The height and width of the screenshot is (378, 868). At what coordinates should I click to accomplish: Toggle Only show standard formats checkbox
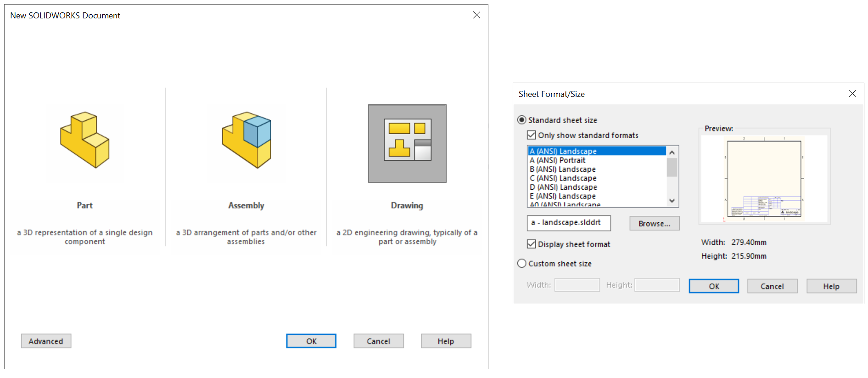532,135
